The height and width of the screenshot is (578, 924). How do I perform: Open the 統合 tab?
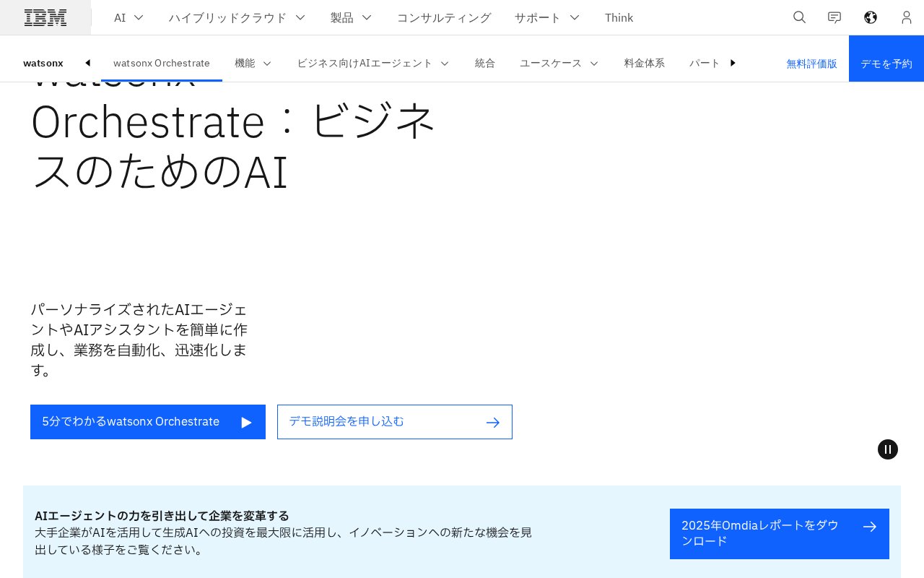pos(485,64)
